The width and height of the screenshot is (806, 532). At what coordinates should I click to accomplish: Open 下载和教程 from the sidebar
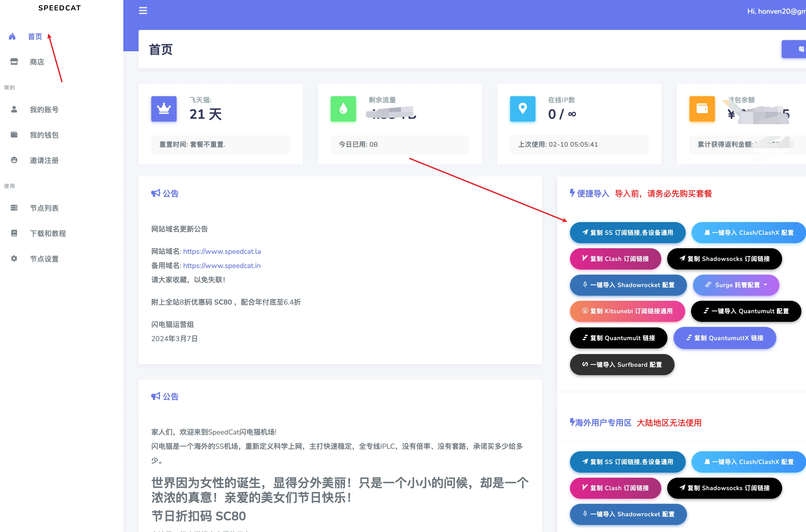pyautogui.click(x=47, y=233)
